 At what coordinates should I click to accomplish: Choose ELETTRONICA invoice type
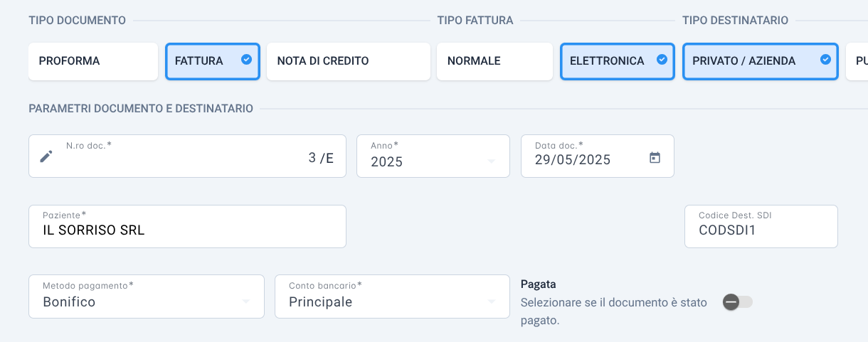(618, 61)
